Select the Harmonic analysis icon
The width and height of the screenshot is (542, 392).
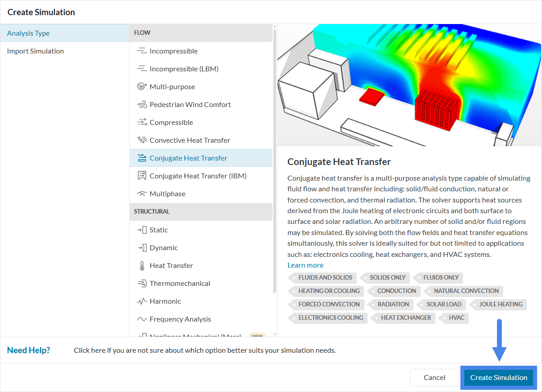[x=142, y=301]
